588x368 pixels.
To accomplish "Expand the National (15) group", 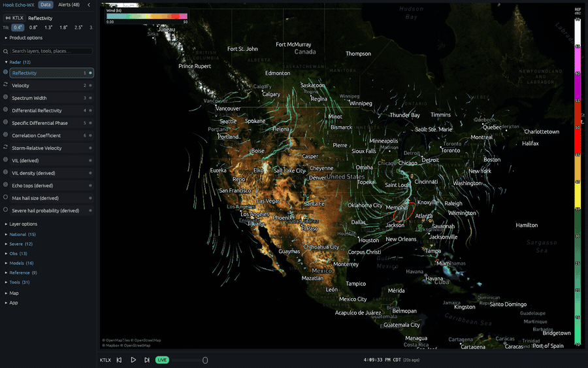I will click(x=20, y=235).
